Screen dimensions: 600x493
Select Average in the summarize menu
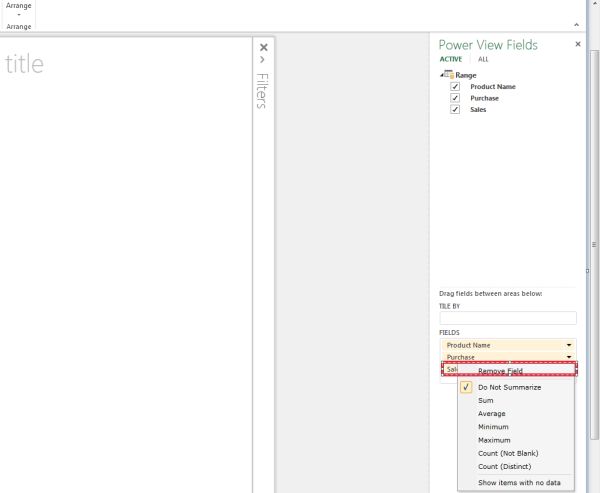[x=492, y=414]
